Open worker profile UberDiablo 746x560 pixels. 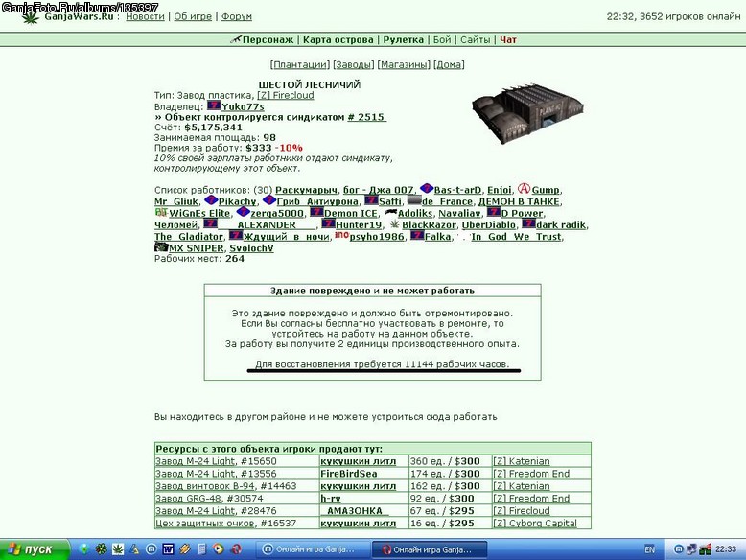pos(489,225)
